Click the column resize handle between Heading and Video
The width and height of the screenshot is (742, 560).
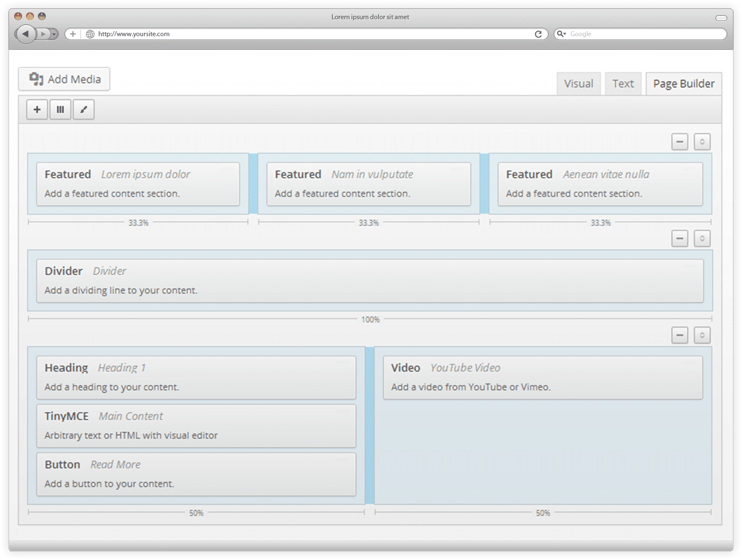click(x=370, y=425)
